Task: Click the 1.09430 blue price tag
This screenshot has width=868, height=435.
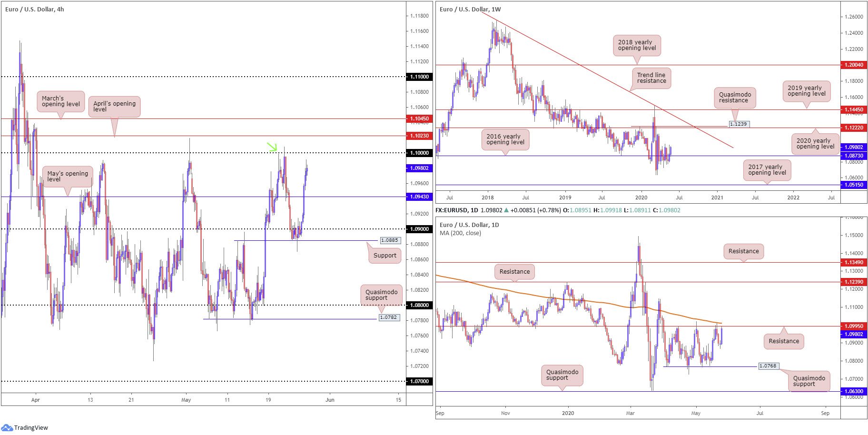Action: click(x=419, y=197)
